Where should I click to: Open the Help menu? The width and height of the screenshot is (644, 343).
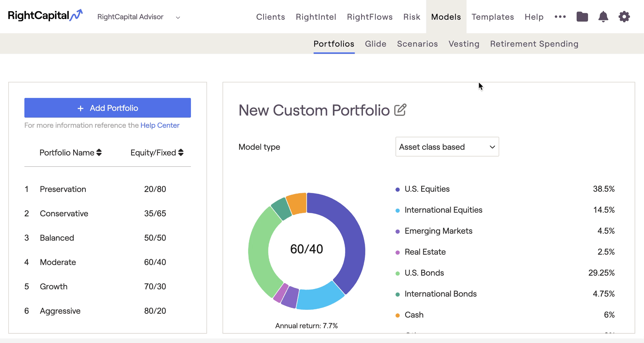pyautogui.click(x=534, y=17)
